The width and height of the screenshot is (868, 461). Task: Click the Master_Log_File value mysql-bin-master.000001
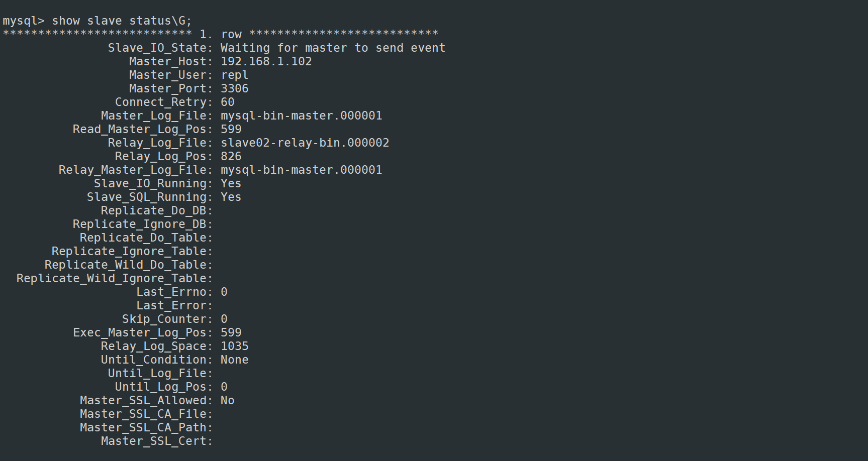[x=301, y=116]
